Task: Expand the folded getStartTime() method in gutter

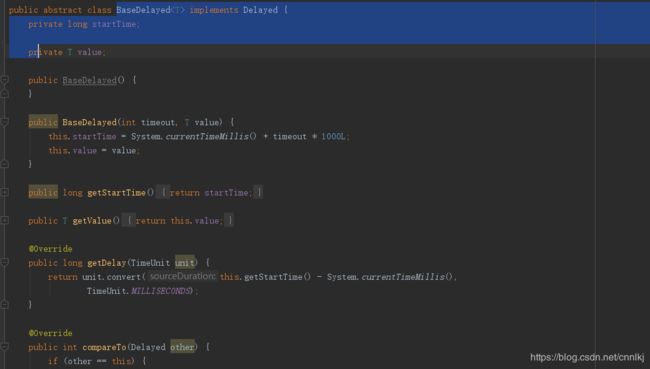Action: 5,192
